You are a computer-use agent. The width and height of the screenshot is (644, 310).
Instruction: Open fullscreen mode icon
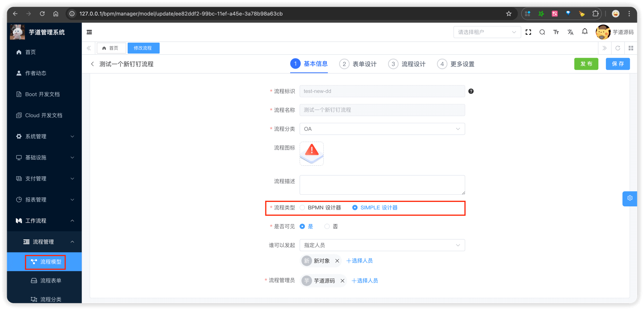[x=528, y=32]
